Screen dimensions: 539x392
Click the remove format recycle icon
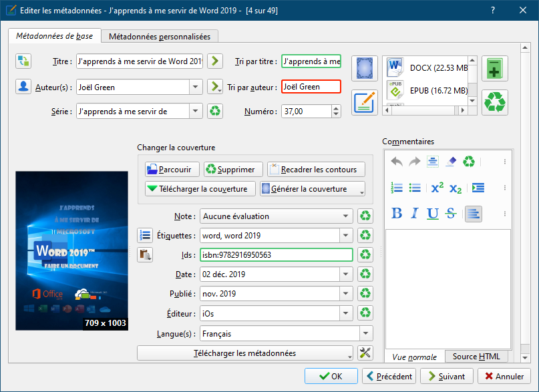(495, 102)
